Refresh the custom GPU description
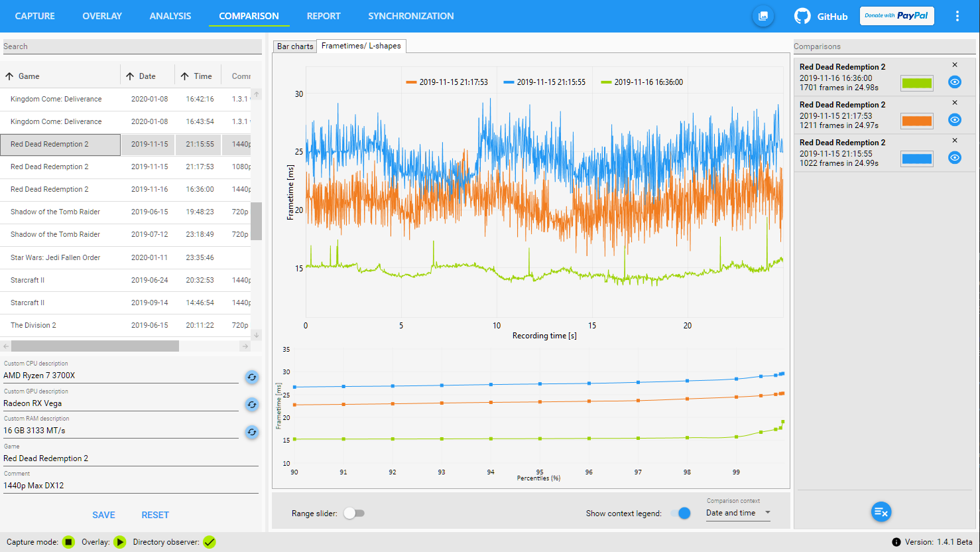 pos(252,405)
